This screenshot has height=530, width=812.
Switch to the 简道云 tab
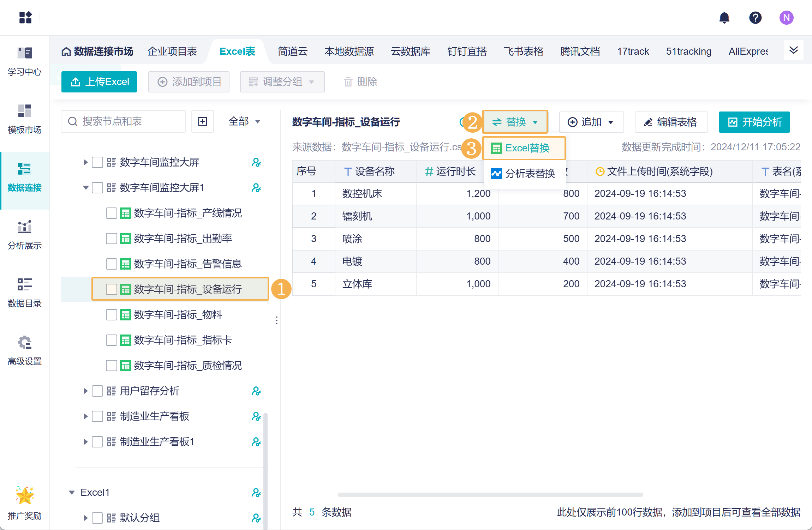point(292,52)
